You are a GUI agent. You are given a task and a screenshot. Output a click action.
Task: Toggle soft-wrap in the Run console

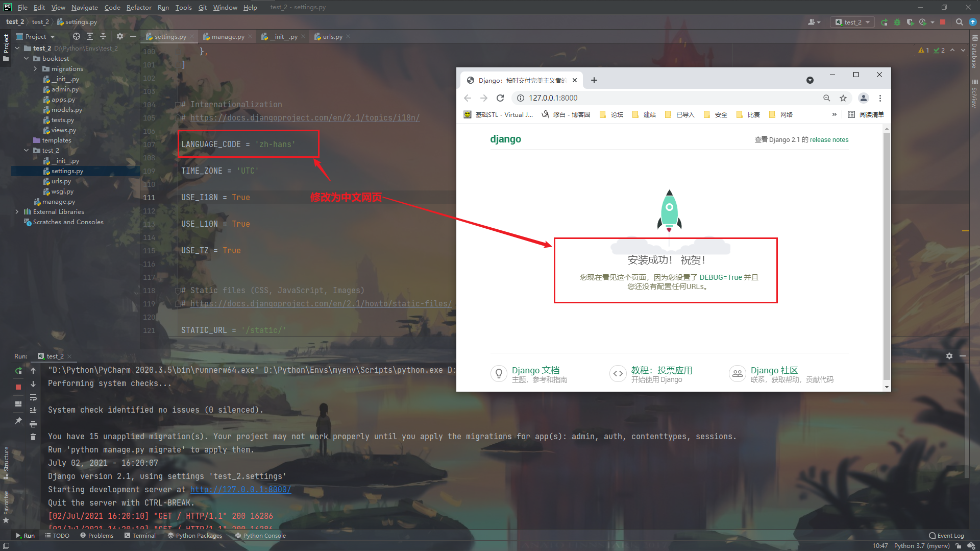(x=33, y=397)
